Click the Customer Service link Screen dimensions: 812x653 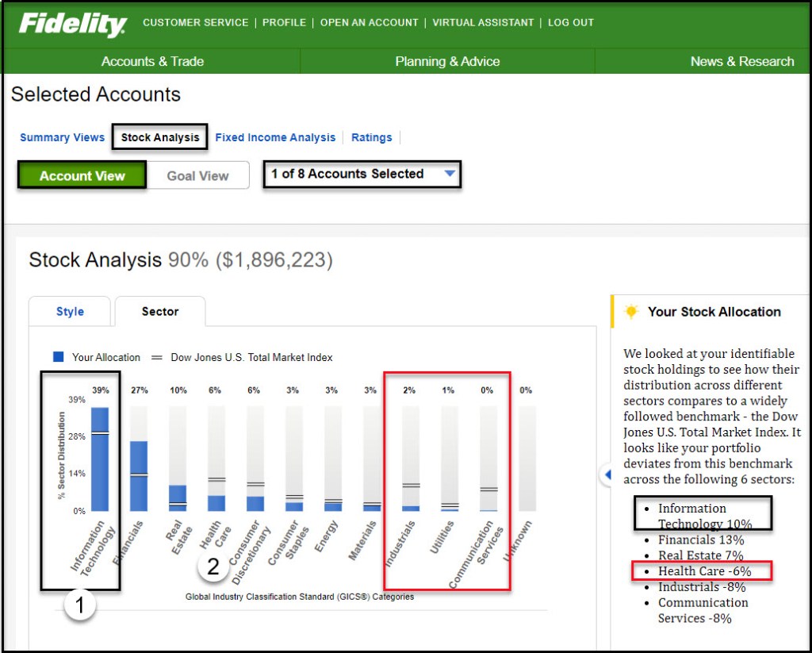195,22
